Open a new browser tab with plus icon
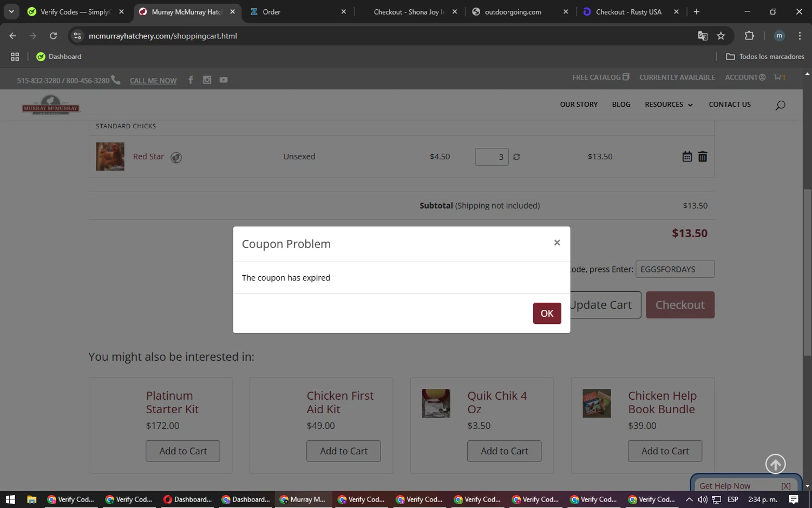 pyautogui.click(x=697, y=11)
